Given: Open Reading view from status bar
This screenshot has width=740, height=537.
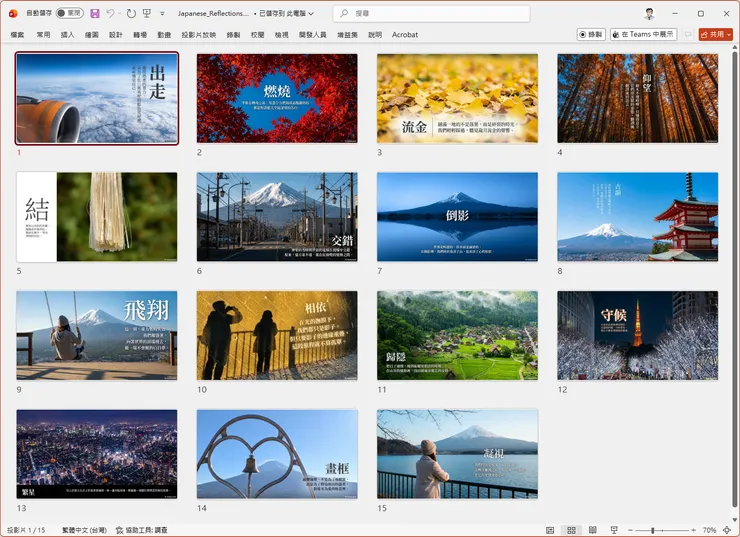Looking at the screenshot, I should (592, 529).
